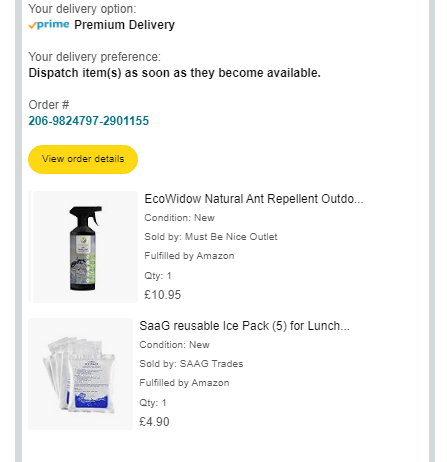Click the View order details button
Viewport: 447px width, 462px height.
coord(83,159)
